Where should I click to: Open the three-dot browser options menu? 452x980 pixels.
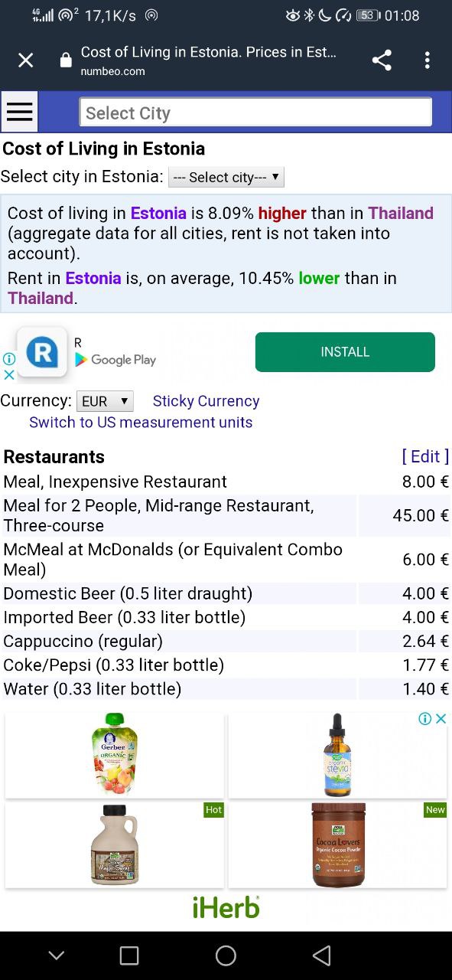427,60
